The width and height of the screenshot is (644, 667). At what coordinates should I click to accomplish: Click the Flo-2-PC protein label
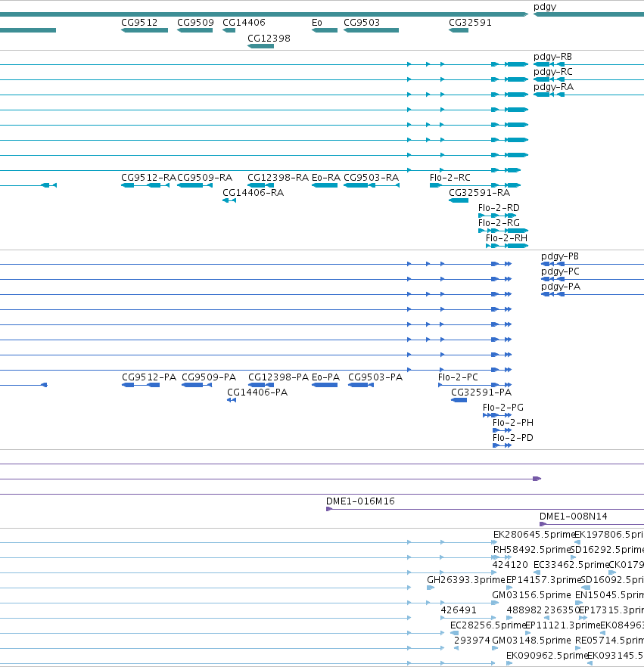[458, 377]
